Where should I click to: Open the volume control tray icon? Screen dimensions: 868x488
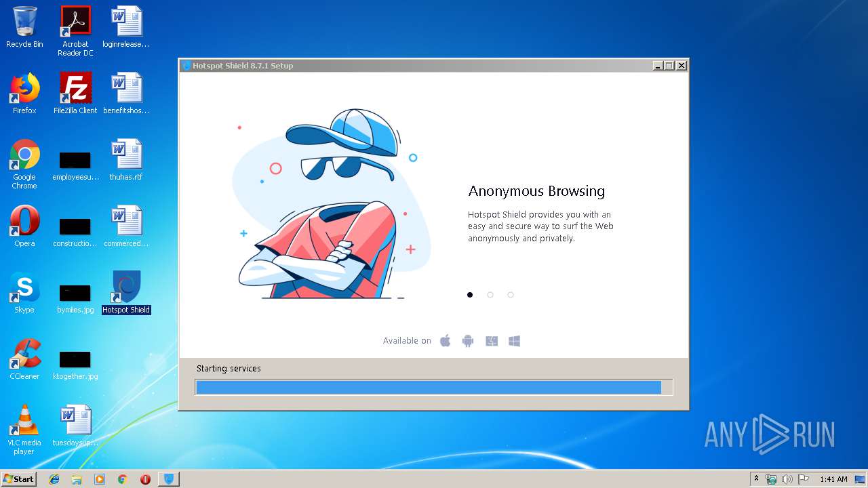787,479
